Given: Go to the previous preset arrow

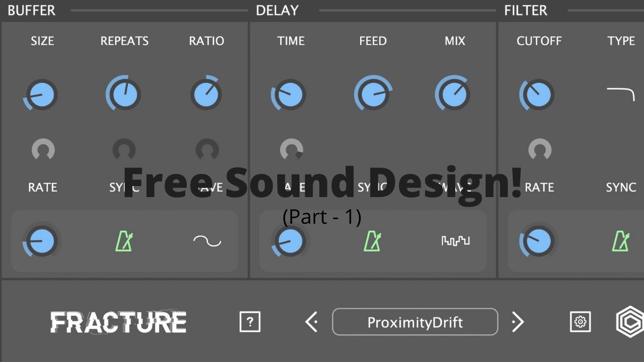Looking at the screenshot, I should pyautogui.click(x=311, y=322).
